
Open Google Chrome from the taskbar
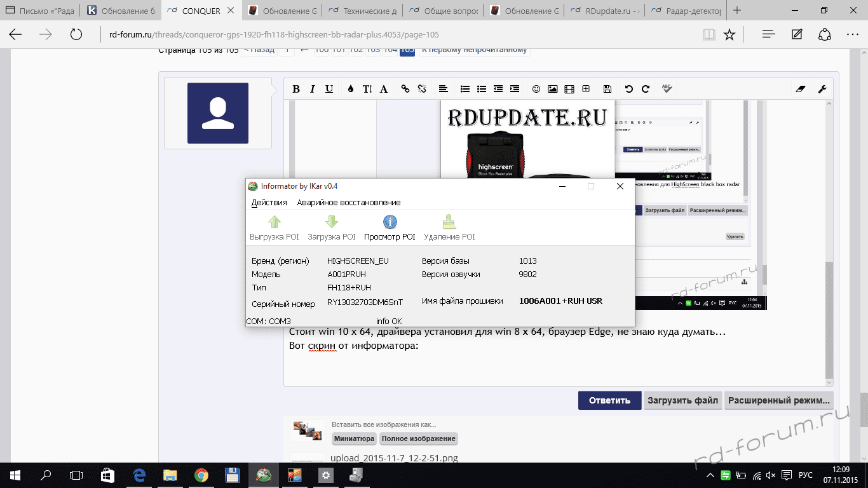201,475
